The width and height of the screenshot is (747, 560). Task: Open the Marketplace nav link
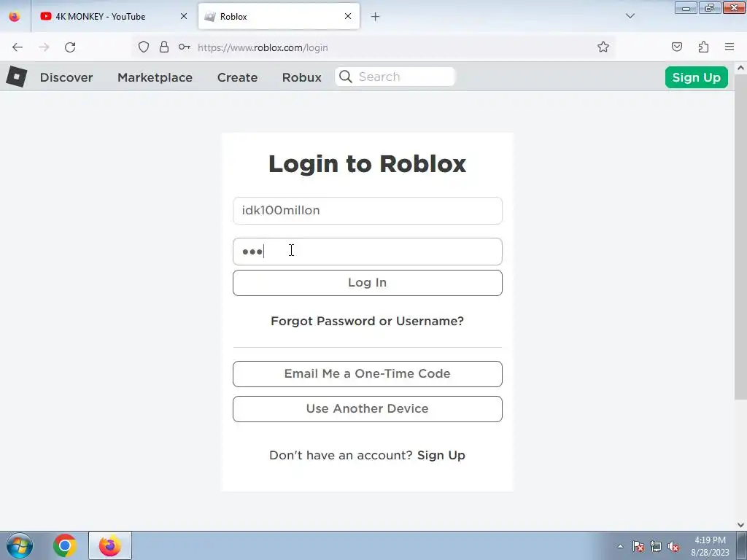[155, 77]
